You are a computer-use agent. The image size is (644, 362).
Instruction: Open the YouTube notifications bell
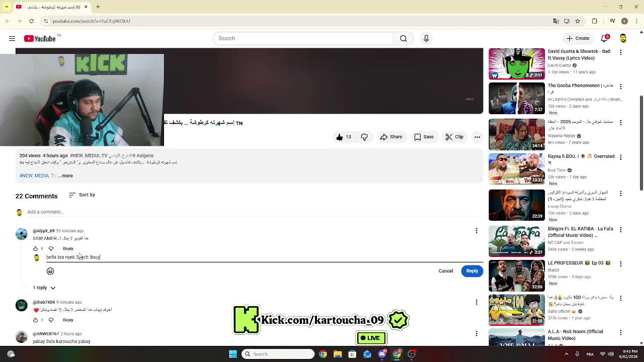click(605, 38)
